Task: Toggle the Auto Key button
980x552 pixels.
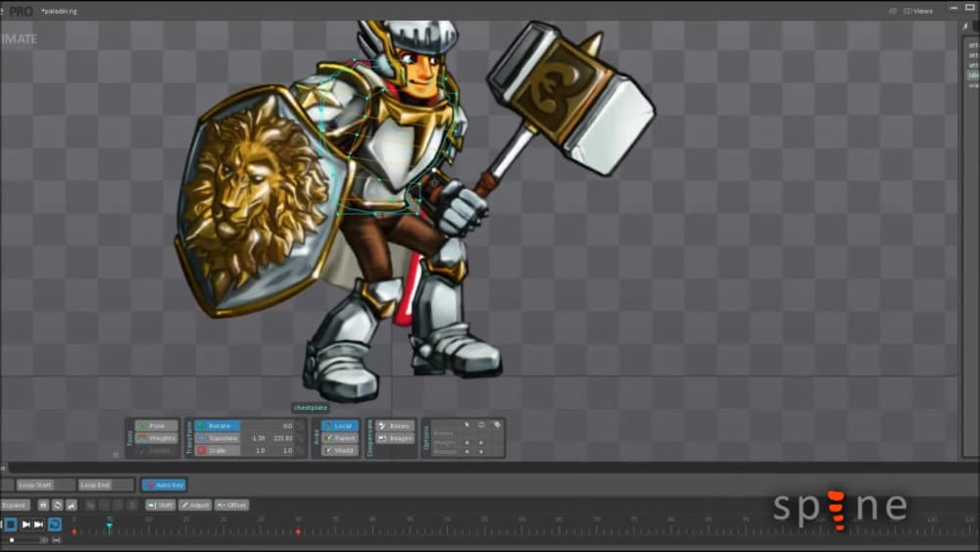Action: click(164, 485)
